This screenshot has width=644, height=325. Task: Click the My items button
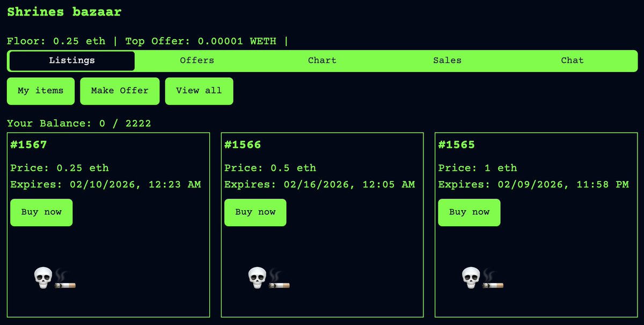(41, 91)
